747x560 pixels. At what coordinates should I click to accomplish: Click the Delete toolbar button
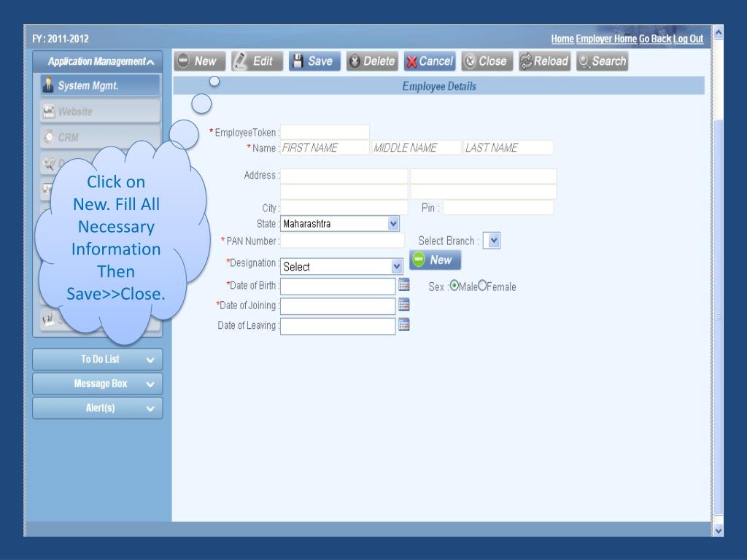coord(372,61)
